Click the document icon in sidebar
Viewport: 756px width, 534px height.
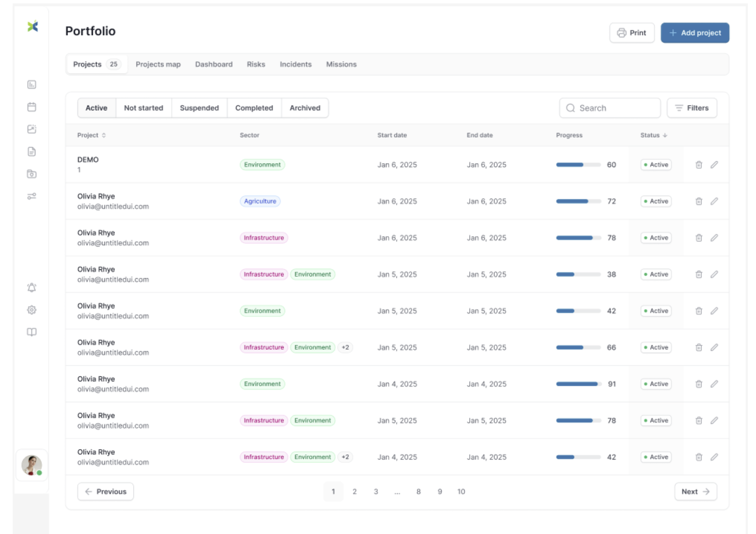click(x=32, y=152)
